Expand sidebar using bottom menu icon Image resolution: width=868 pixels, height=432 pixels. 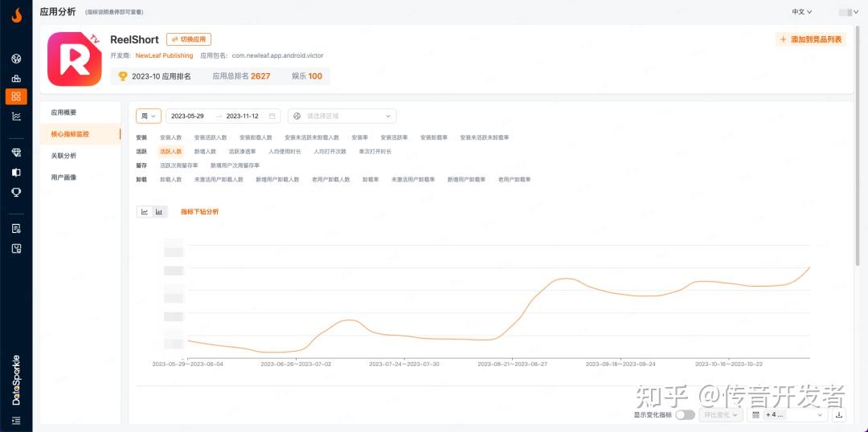tap(16, 421)
